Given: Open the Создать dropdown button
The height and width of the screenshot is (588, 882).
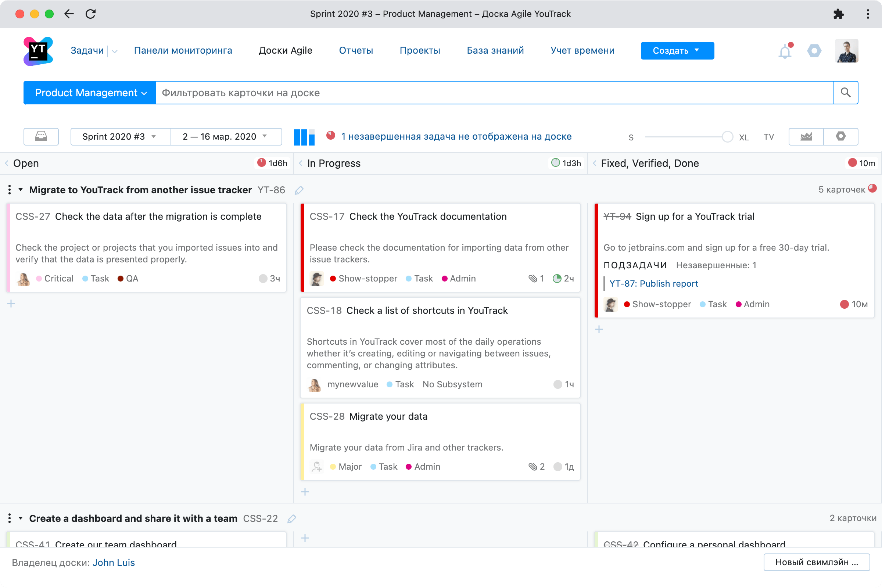Looking at the screenshot, I should (677, 51).
